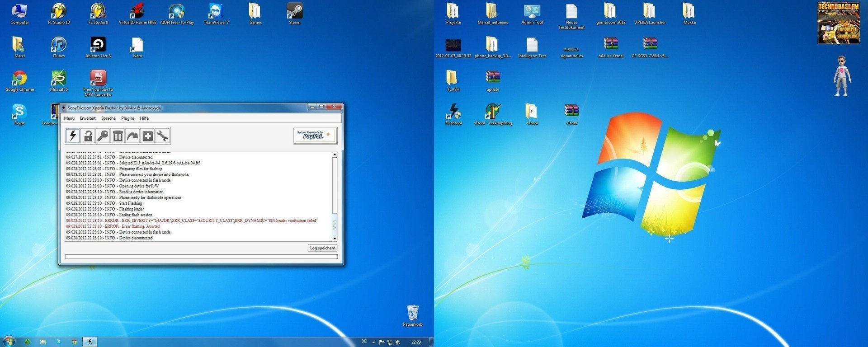
Task: Select the Steam desktop icon
Action: click(x=295, y=14)
